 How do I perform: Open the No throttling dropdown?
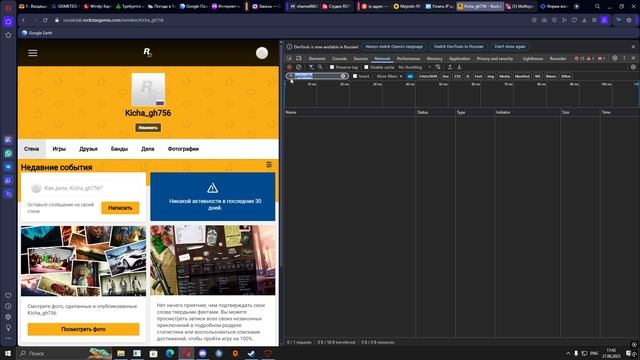click(x=414, y=67)
